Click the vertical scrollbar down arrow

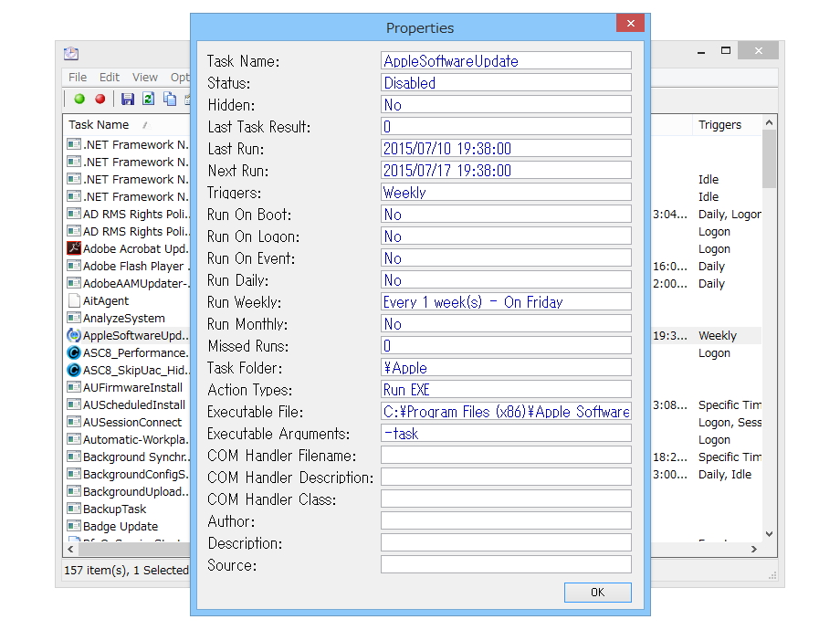coord(770,533)
